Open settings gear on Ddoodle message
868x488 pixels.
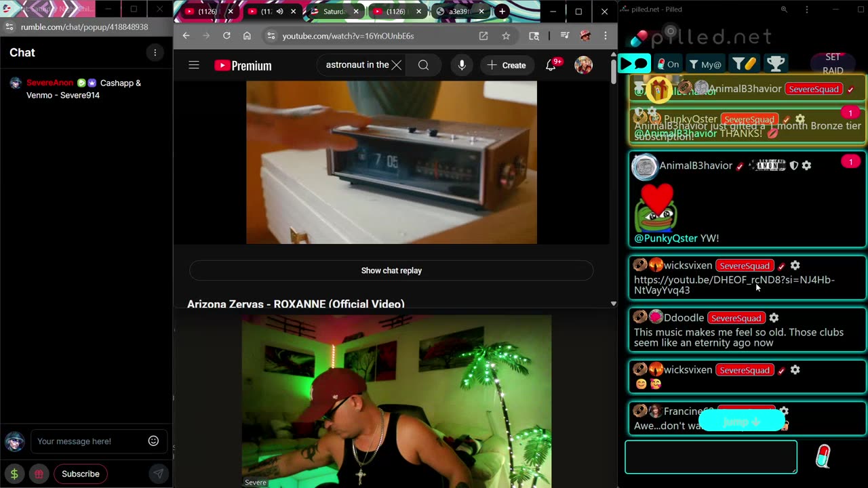pyautogui.click(x=774, y=318)
